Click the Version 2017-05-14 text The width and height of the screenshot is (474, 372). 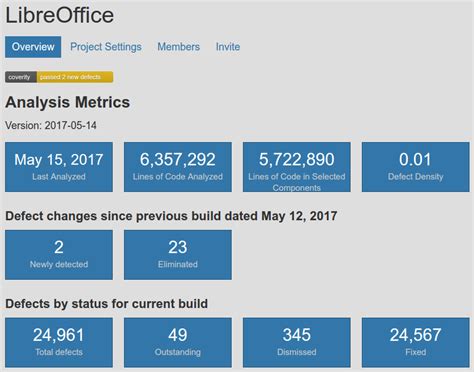[x=51, y=126]
